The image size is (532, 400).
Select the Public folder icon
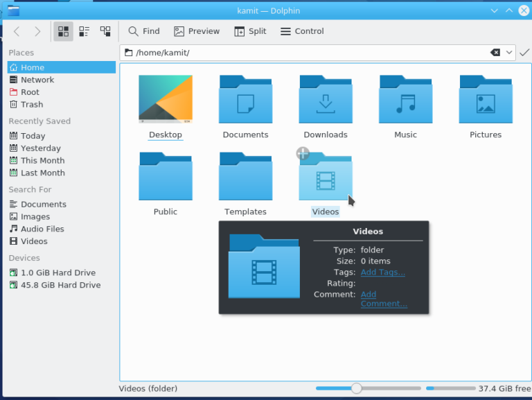(x=166, y=176)
